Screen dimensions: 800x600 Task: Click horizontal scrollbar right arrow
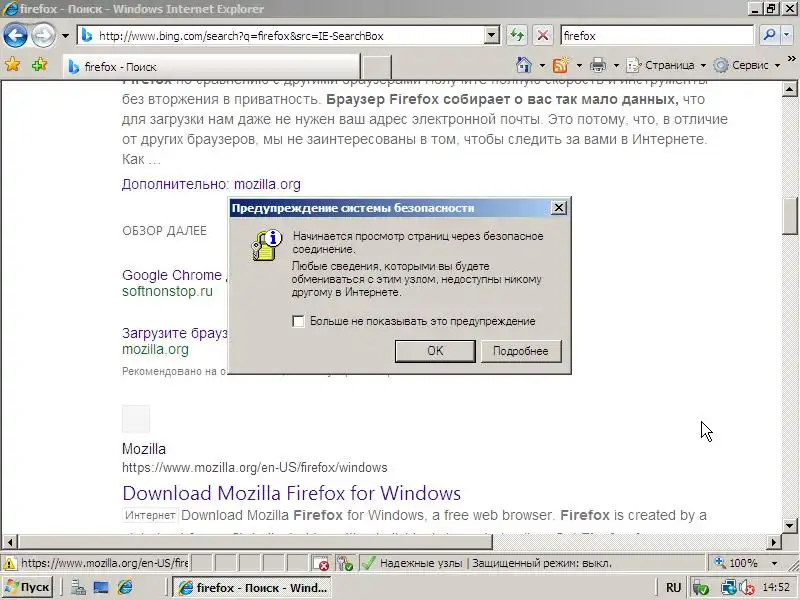(774, 542)
